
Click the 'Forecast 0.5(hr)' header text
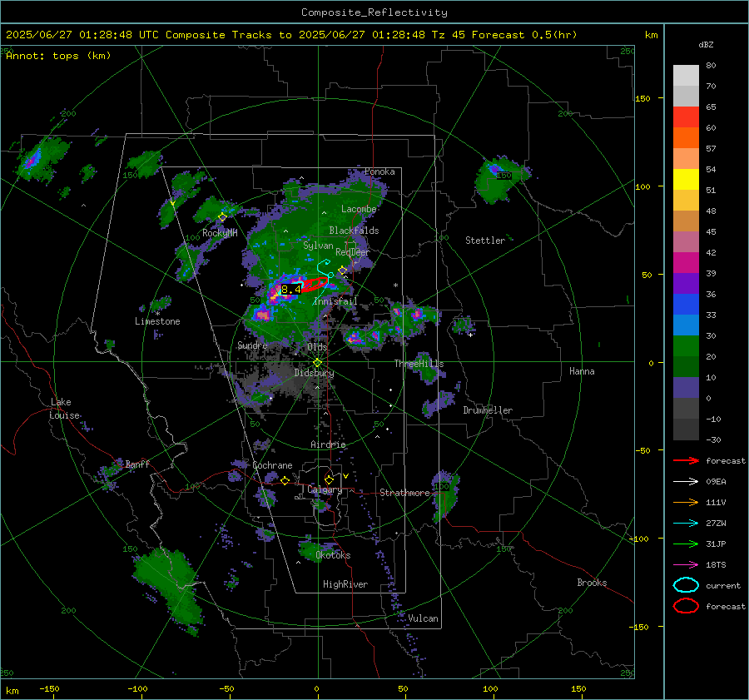pos(524,35)
